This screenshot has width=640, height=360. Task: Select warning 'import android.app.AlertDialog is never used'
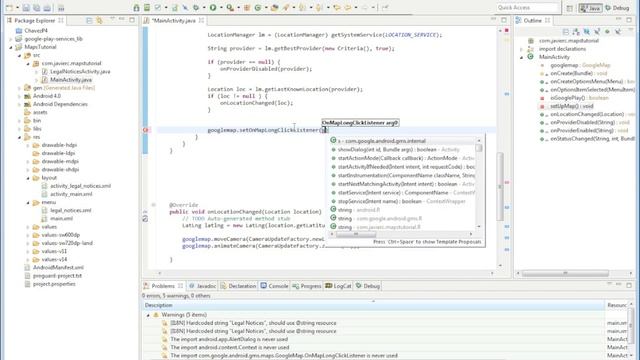click(229, 339)
